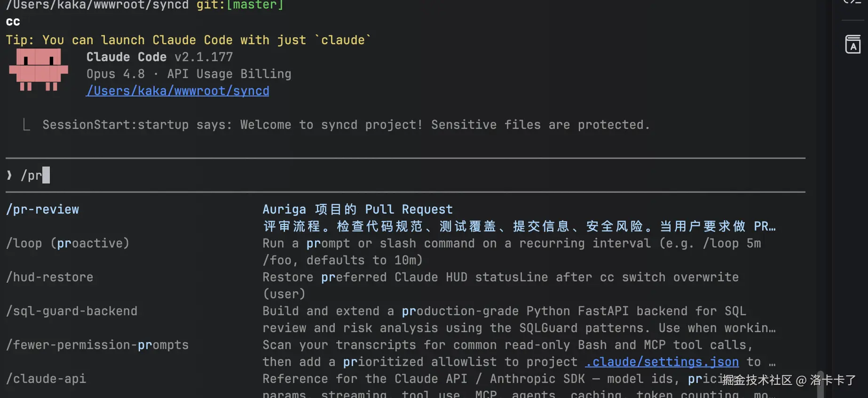Viewport: 868px width, 398px height.
Task: Open the /Users/kaka/wwwroot/syncd path link
Action: pos(178,91)
